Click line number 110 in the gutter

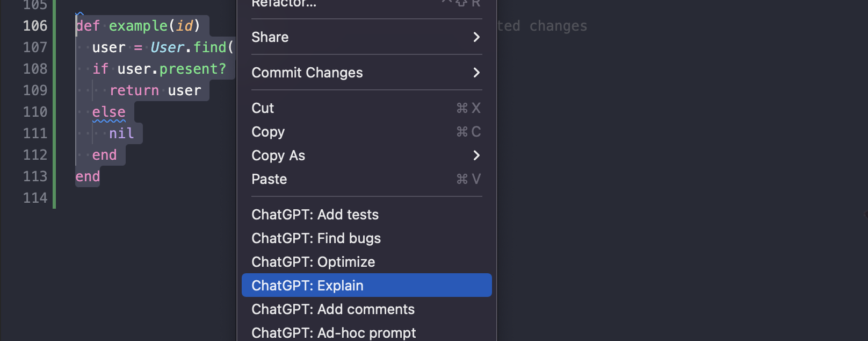(35, 112)
